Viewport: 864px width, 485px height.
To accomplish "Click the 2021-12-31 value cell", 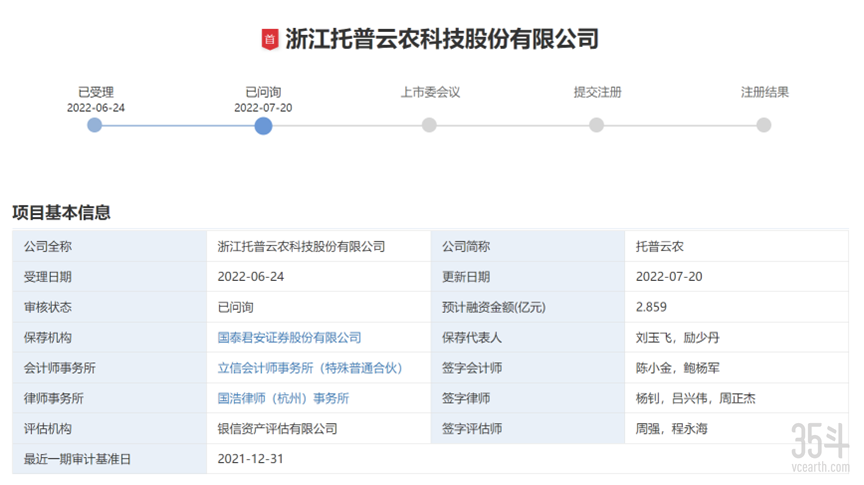I will coord(528,459).
